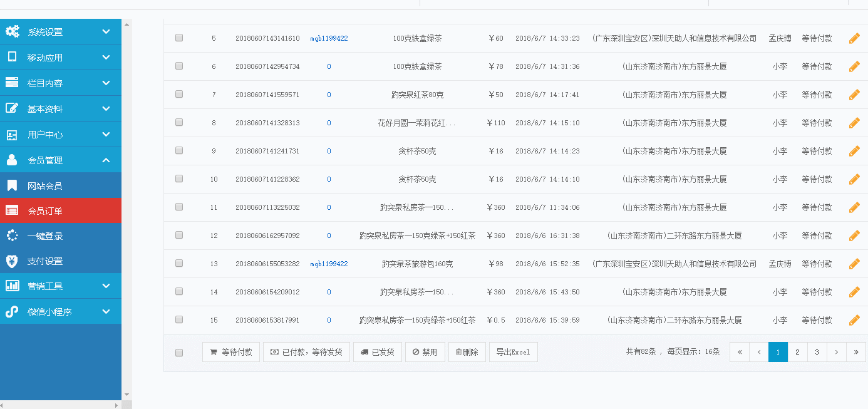Click sidebar scrollbar up arrow
Viewport: 868px width, 409px height.
(127, 24)
